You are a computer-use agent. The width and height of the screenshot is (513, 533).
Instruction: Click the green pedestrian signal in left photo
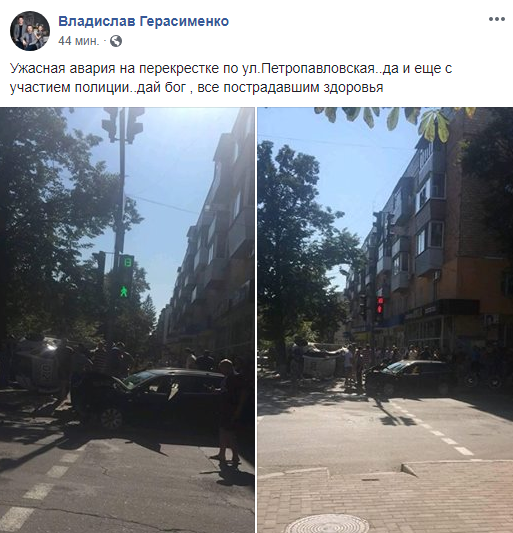pyautogui.click(x=124, y=291)
